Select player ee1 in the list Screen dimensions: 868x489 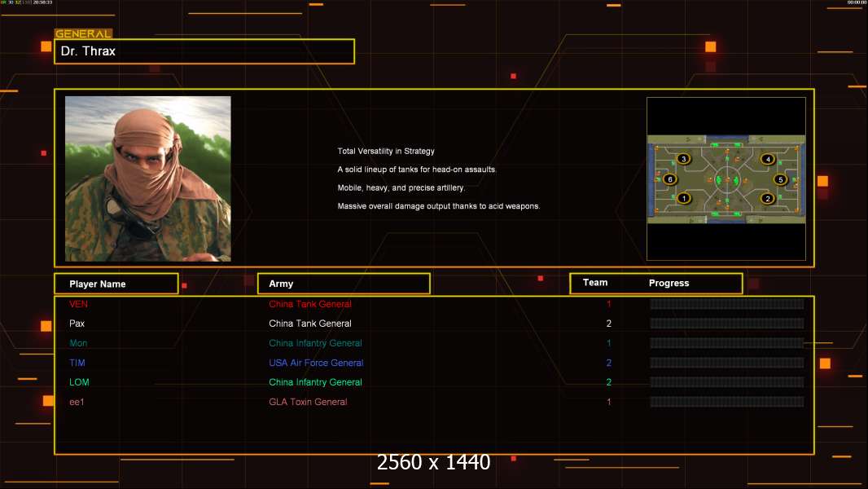point(77,402)
